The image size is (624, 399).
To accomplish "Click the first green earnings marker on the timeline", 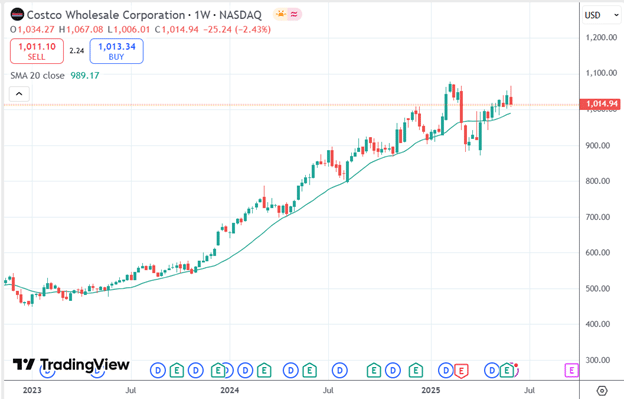I will point(177,371).
